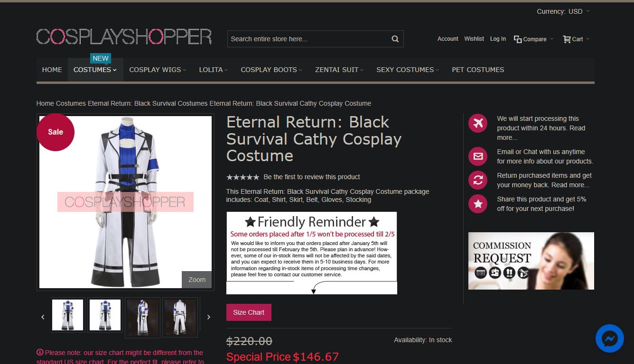Screen dimensions: 634x364
Task: Click the star share reward icon
Action: point(478,204)
